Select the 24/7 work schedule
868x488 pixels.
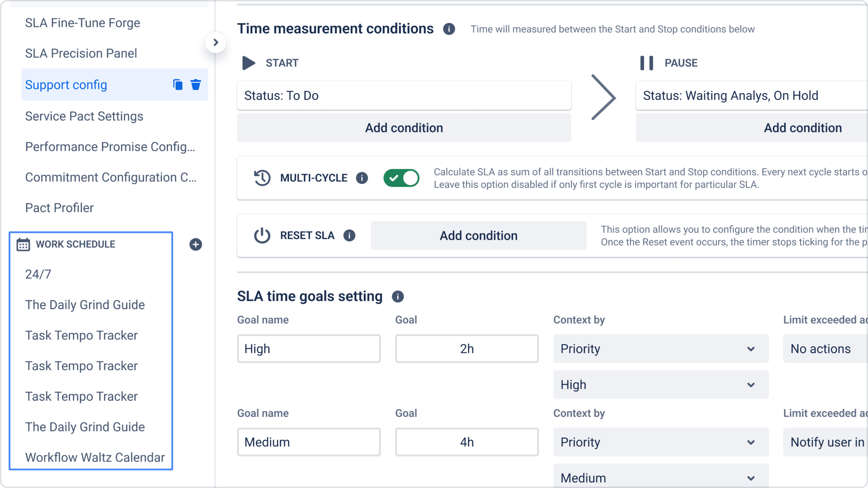pos(38,274)
